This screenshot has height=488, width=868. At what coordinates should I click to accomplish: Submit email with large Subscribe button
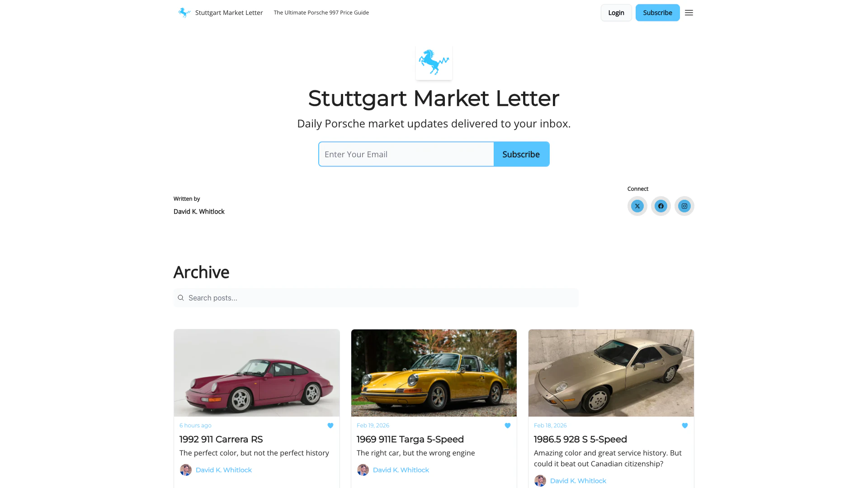pyautogui.click(x=521, y=154)
